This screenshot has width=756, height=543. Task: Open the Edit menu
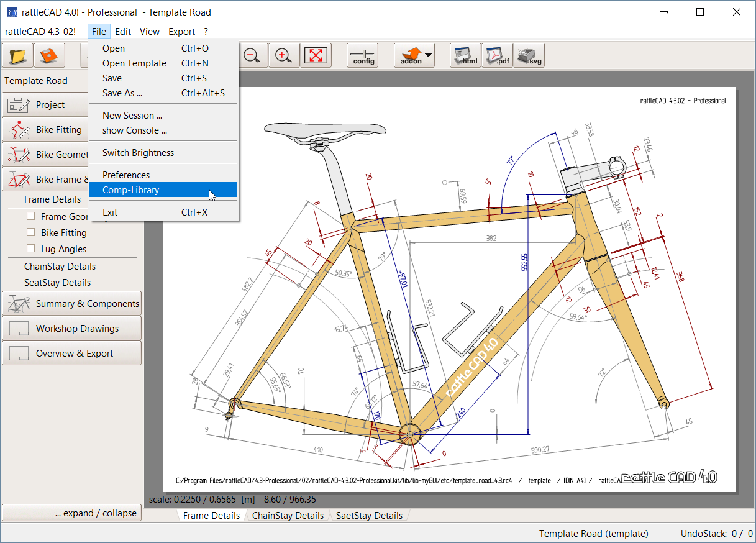pyautogui.click(x=123, y=31)
